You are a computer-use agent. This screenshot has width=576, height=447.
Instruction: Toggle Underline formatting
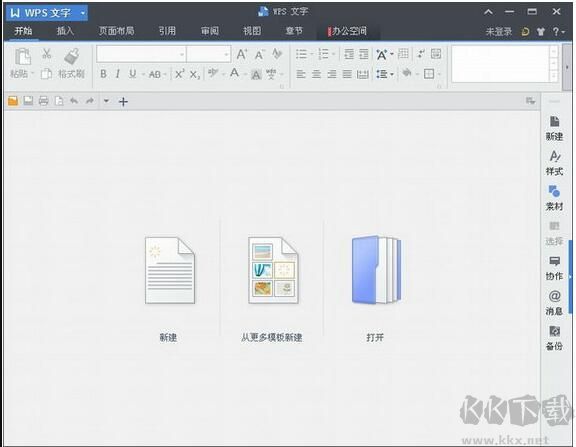pos(132,74)
